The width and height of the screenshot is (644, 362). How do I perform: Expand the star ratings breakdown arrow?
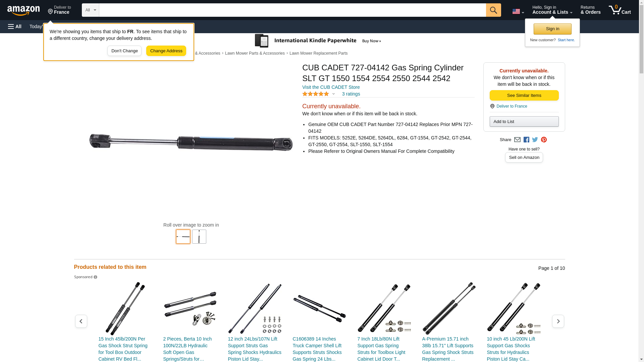click(x=333, y=94)
